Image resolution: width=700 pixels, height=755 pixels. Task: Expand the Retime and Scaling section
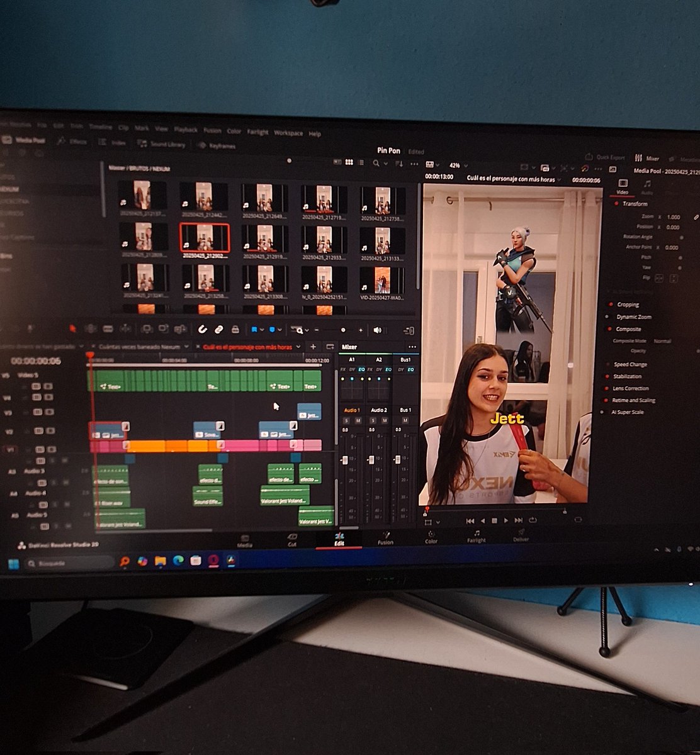tap(633, 400)
